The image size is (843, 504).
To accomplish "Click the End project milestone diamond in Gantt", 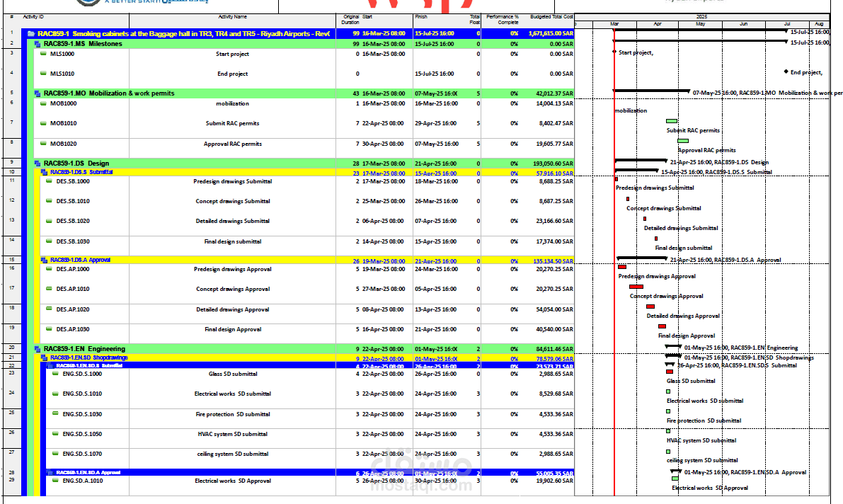I will click(x=786, y=71).
